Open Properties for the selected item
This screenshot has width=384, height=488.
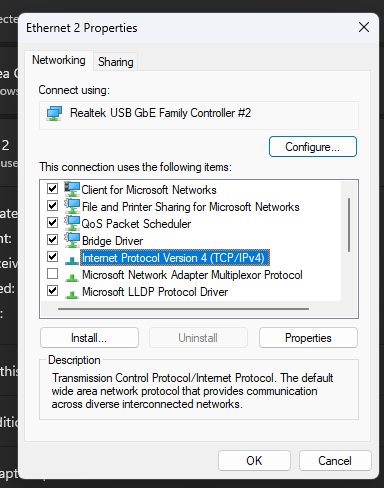pyautogui.click(x=308, y=338)
